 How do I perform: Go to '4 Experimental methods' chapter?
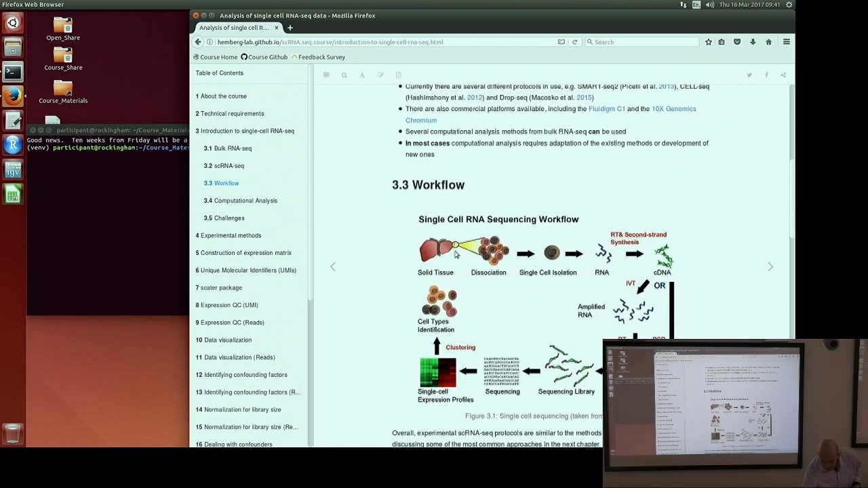229,236
